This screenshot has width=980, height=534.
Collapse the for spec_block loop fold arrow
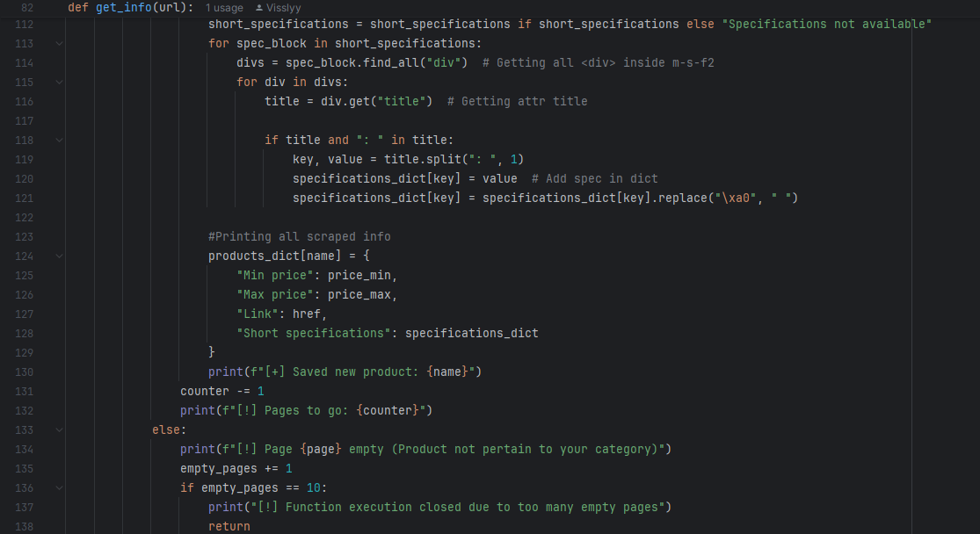click(x=59, y=44)
